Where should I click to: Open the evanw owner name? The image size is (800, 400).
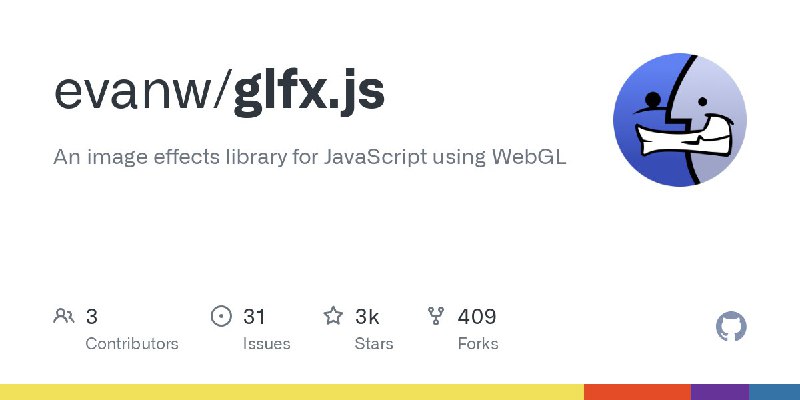point(132,93)
